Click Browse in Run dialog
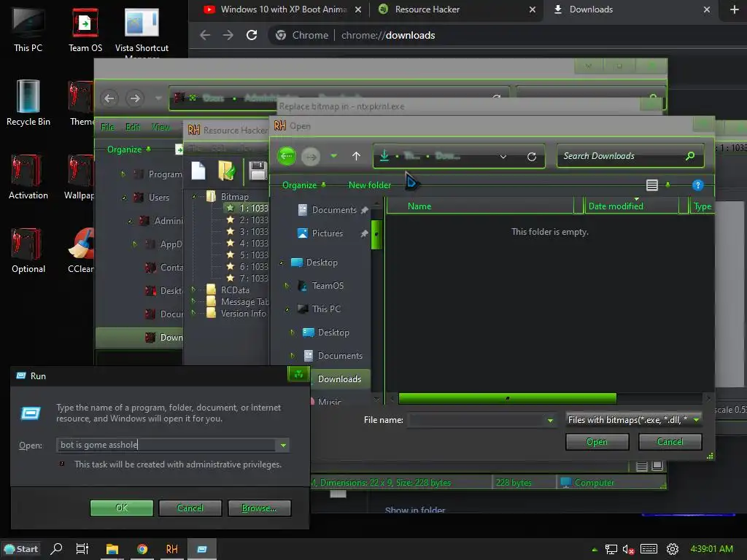The height and width of the screenshot is (560, 747). pyautogui.click(x=259, y=508)
